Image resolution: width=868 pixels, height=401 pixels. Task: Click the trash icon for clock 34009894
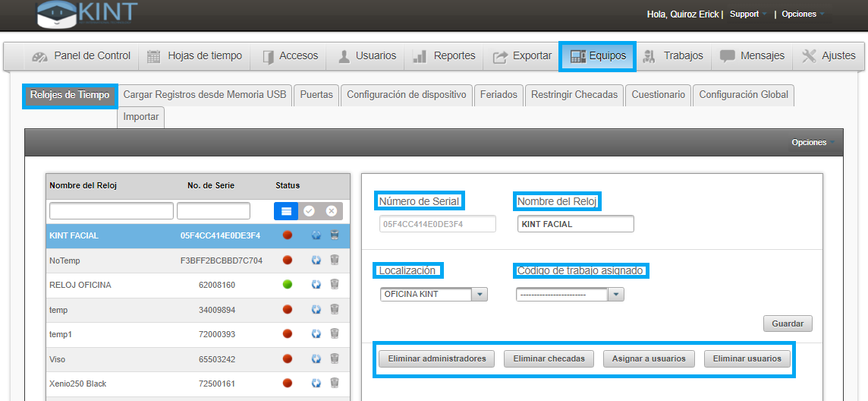(x=335, y=310)
